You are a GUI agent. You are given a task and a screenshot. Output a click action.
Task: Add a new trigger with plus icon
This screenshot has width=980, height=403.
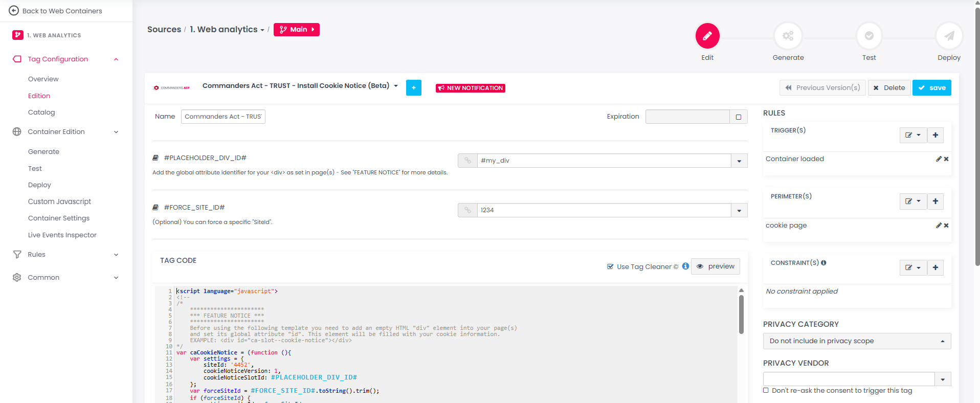coord(935,135)
